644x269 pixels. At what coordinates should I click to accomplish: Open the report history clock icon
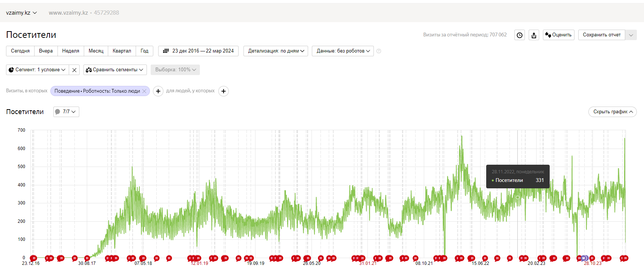pyautogui.click(x=519, y=35)
